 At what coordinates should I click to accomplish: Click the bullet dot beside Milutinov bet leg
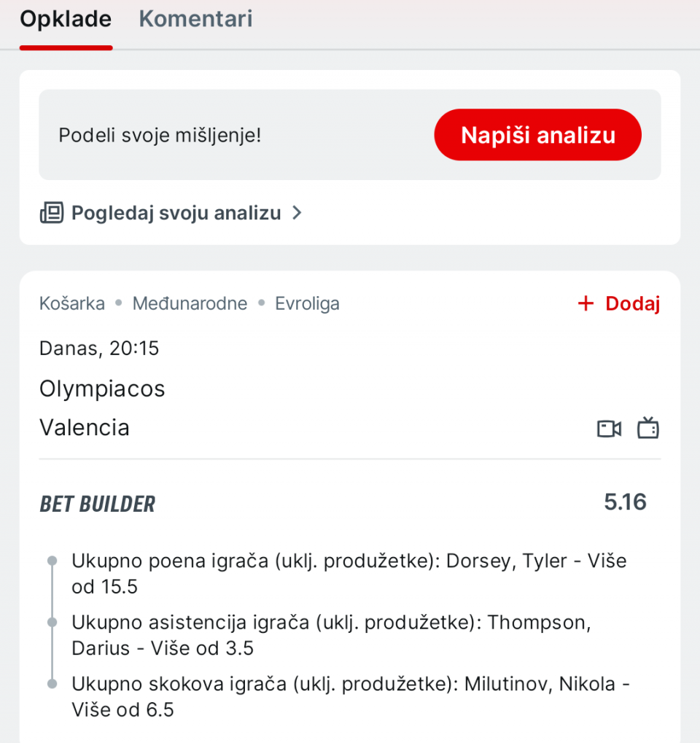point(52,684)
